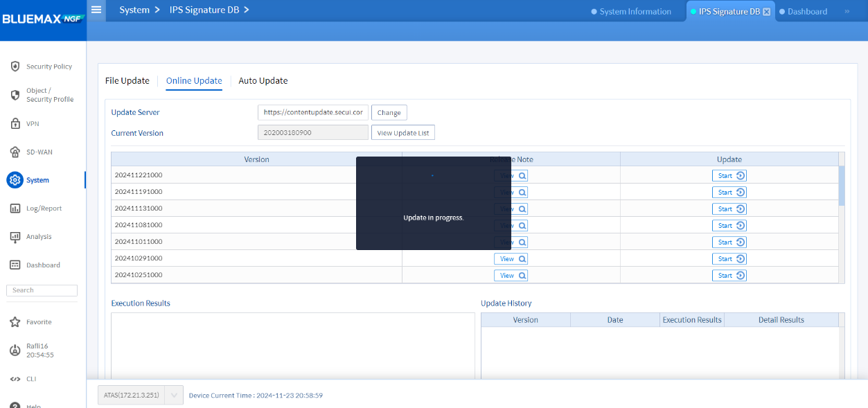This screenshot has width=868, height=408.
Task: Select the Online Update tab
Action: coord(194,81)
